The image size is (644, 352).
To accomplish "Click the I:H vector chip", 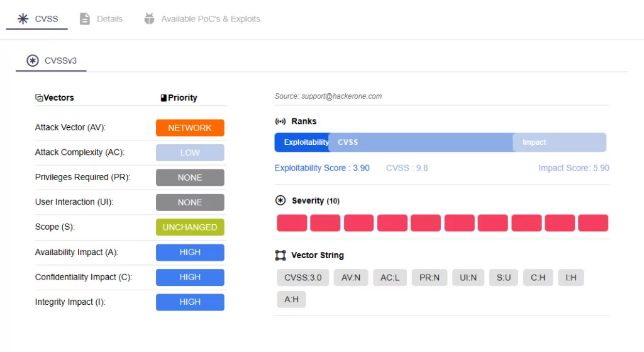I will [x=571, y=278].
